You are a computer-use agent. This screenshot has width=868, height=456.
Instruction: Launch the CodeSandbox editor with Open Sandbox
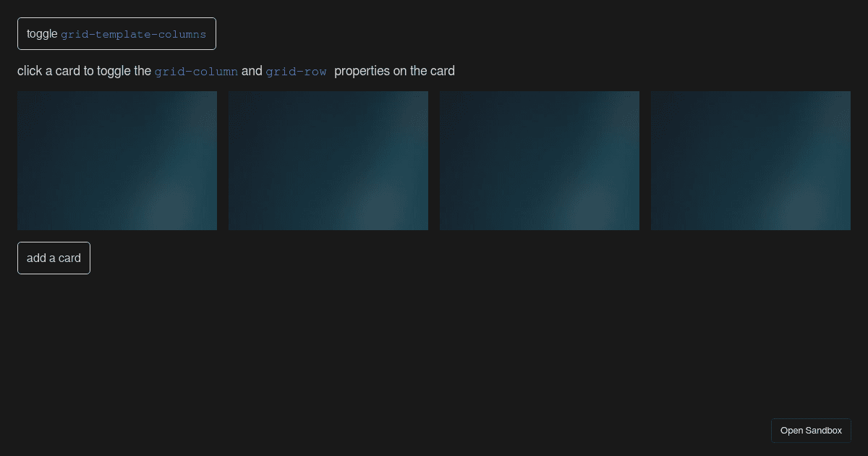[x=811, y=431]
